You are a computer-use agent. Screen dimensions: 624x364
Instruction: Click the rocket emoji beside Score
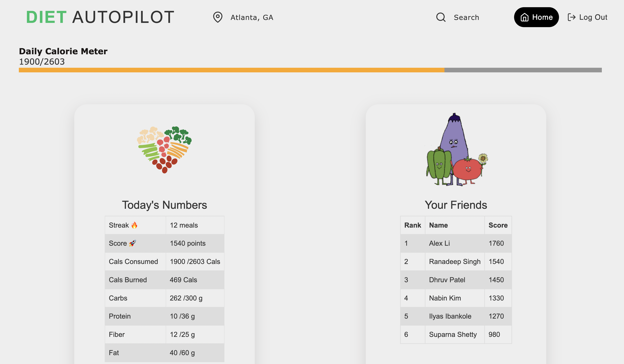tap(132, 243)
